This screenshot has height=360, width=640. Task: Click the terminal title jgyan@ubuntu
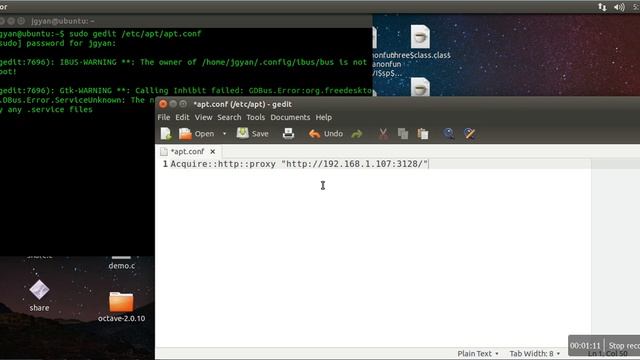(63, 21)
